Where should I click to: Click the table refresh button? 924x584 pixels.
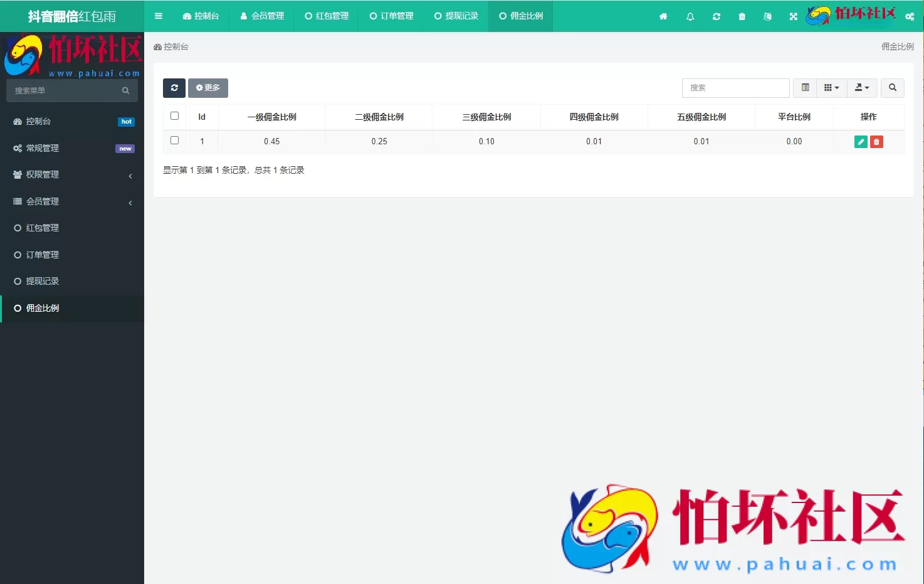click(x=174, y=88)
